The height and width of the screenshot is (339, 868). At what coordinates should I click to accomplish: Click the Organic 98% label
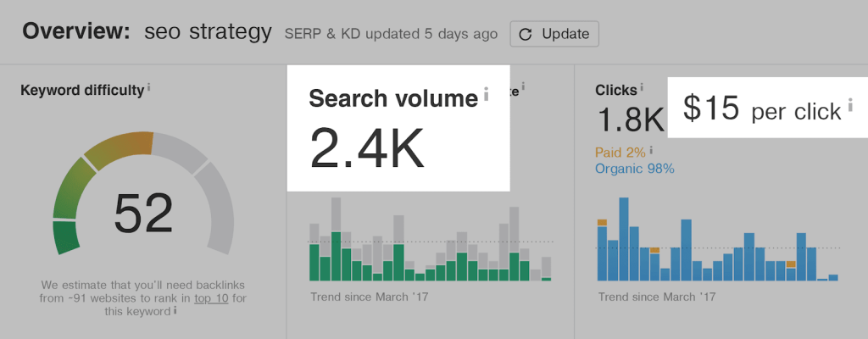(x=636, y=169)
